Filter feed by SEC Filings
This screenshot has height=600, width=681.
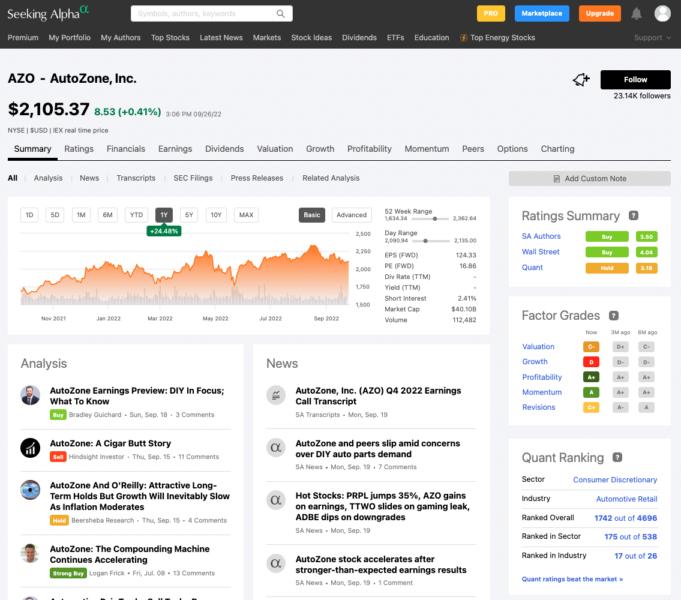(x=193, y=178)
